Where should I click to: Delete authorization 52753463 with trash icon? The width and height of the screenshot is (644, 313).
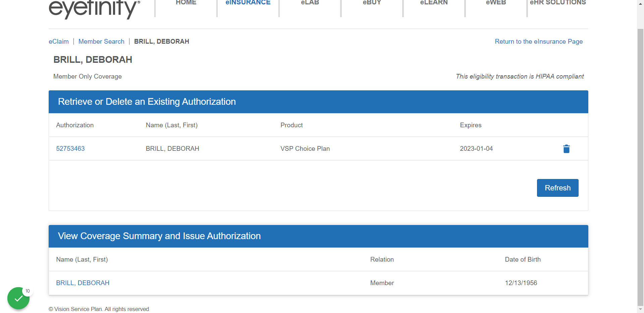(566, 149)
